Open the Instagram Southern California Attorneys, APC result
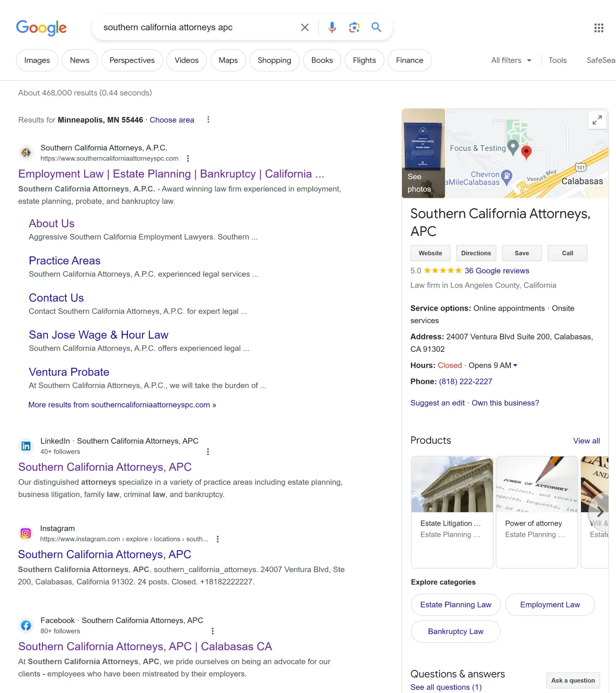Screen dimensions: 616x693 pos(105,554)
